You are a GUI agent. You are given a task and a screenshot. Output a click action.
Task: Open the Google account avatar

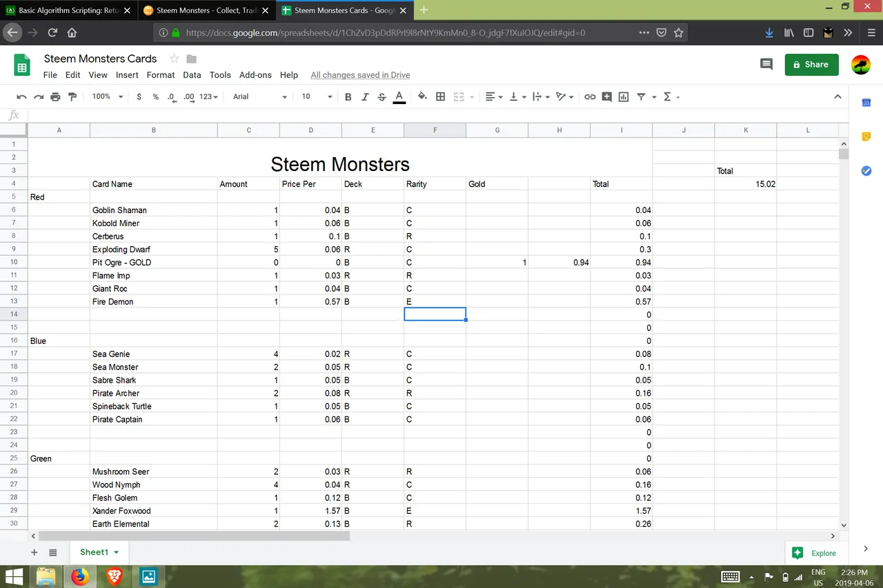tap(861, 65)
